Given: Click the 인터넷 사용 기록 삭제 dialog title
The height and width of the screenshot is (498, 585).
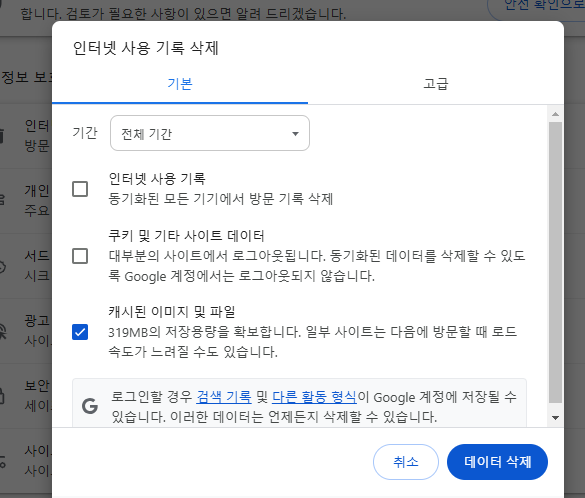Looking at the screenshot, I should [146, 48].
